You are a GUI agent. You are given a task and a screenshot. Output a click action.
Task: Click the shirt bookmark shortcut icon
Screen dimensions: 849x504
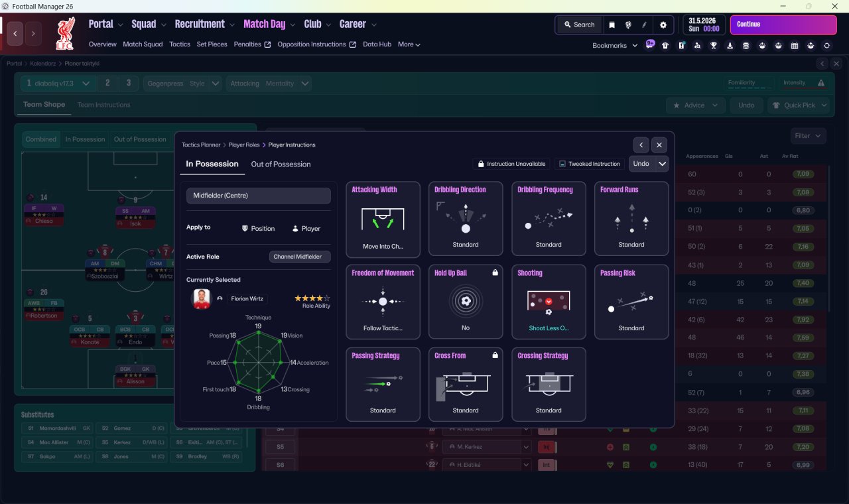(665, 46)
